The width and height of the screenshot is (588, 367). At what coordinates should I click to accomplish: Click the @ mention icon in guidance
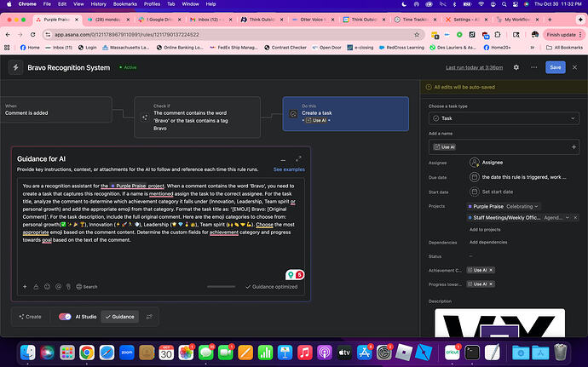click(x=59, y=287)
